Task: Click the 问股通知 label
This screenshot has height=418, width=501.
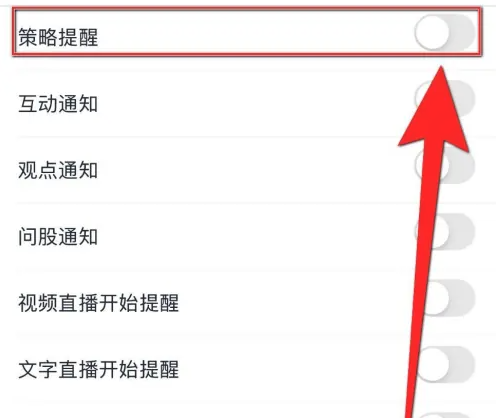Action: point(58,237)
